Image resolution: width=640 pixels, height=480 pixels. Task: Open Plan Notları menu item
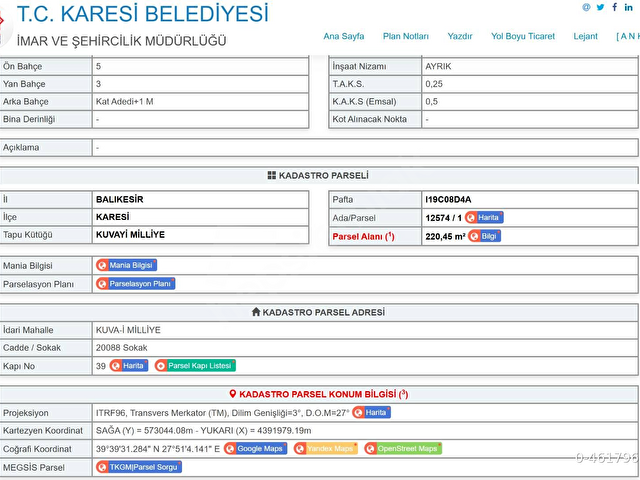click(x=406, y=36)
